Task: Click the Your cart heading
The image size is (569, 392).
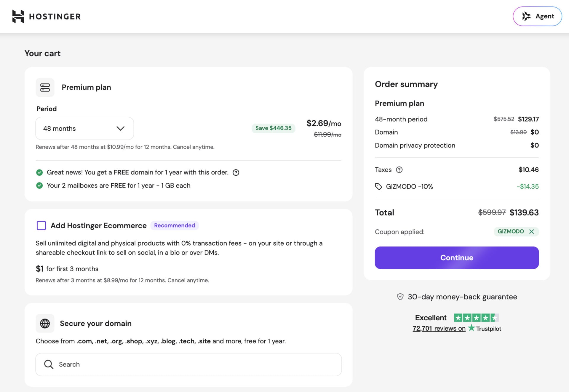Action: click(42, 53)
